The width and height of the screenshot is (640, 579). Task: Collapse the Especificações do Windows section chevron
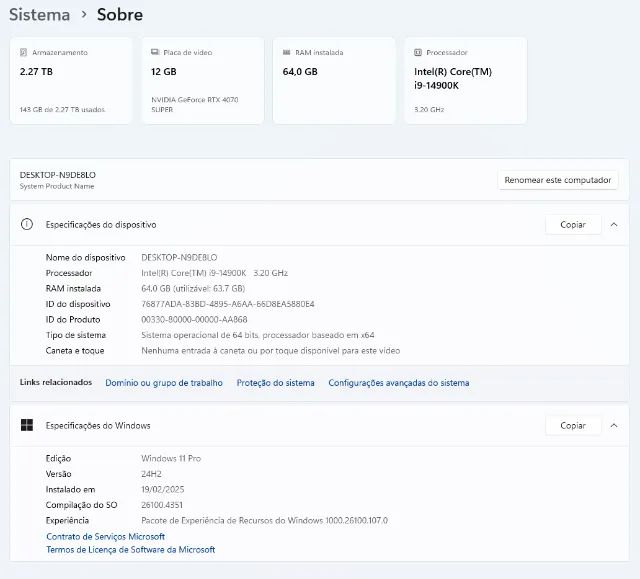614,425
